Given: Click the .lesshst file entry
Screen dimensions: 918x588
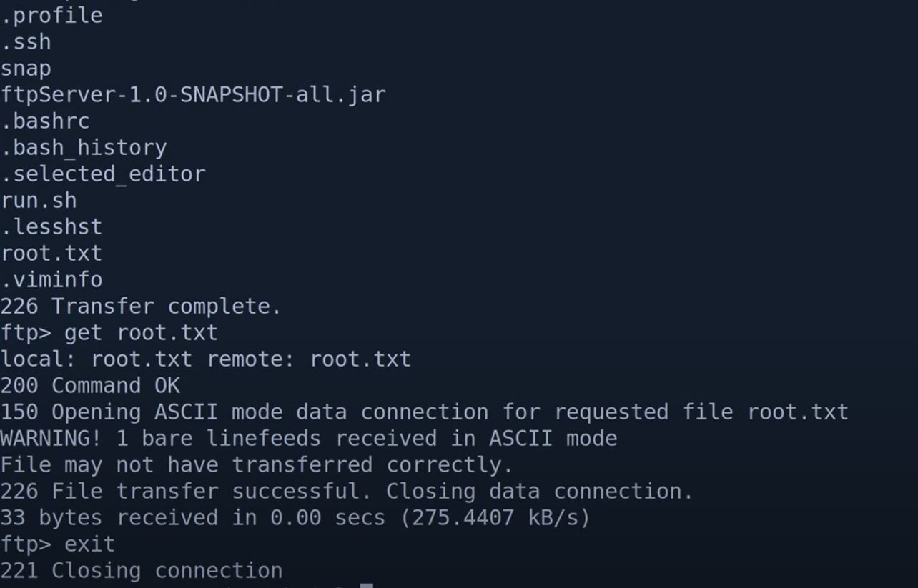Looking at the screenshot, I should point(51,227).
